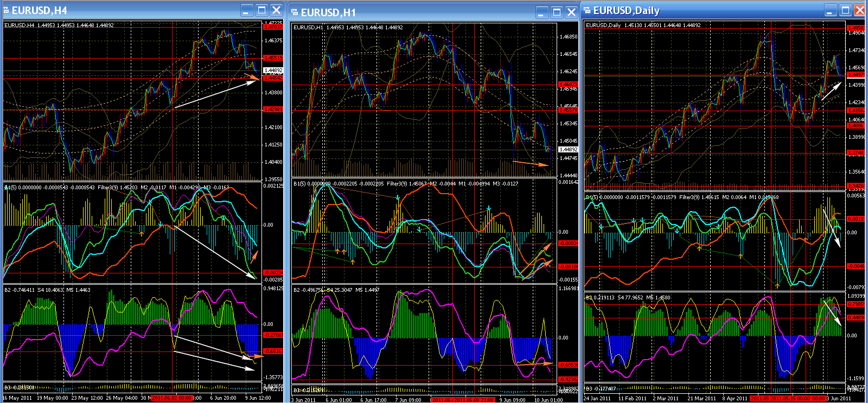This screenshot has height=403, width=868.
Task: Click 9 Jun 12:00 on H4 time axis
Action: (258, 398)
